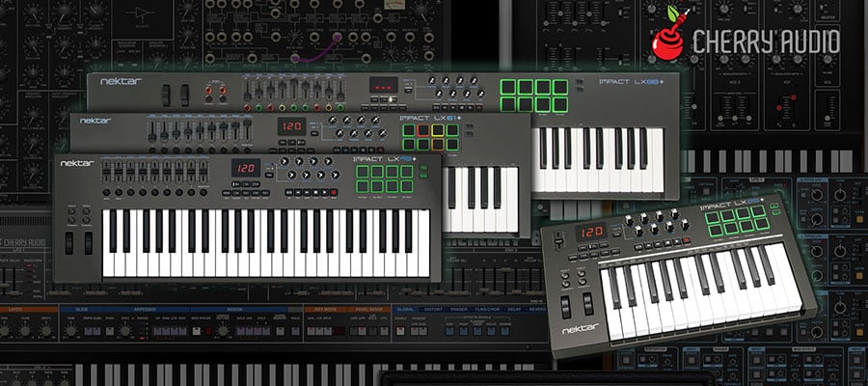
Task: Hit the red record button on the LX25+
Action: point(687,239)
